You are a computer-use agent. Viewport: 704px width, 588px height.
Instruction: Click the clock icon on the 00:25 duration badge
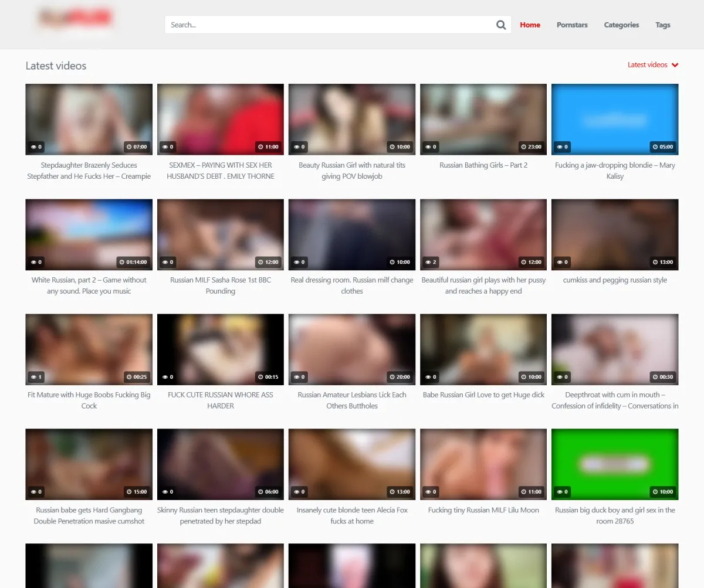(129, 377)
